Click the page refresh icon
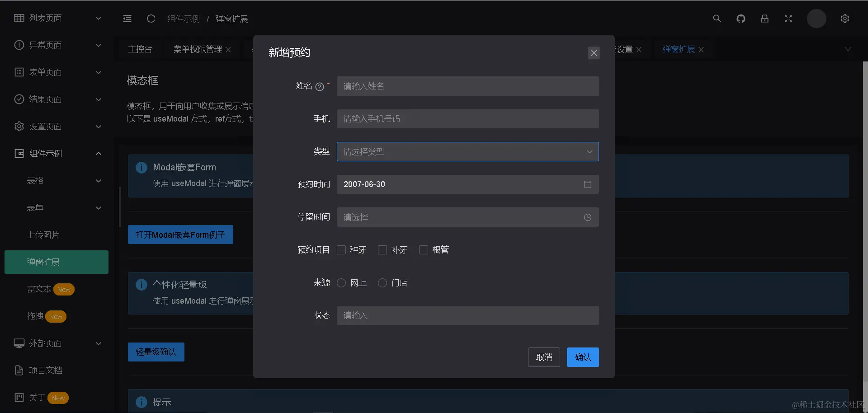Viewport: 868px width, 413px height. (x=151, y=19)
